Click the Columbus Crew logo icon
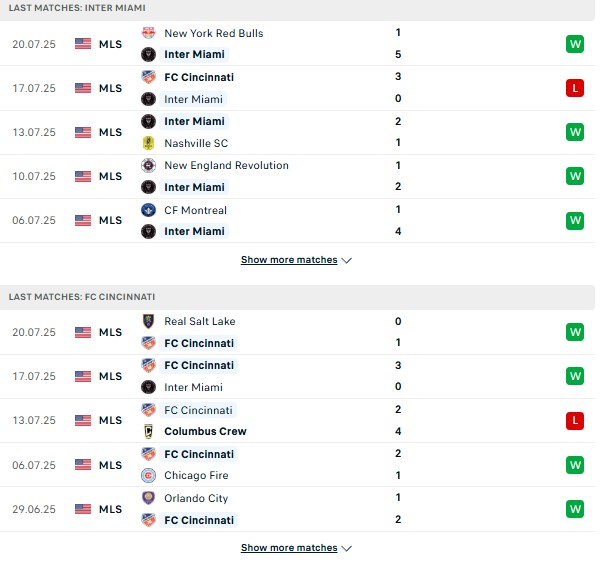Viewport: 601px width, 568px height. coord(148,431)
